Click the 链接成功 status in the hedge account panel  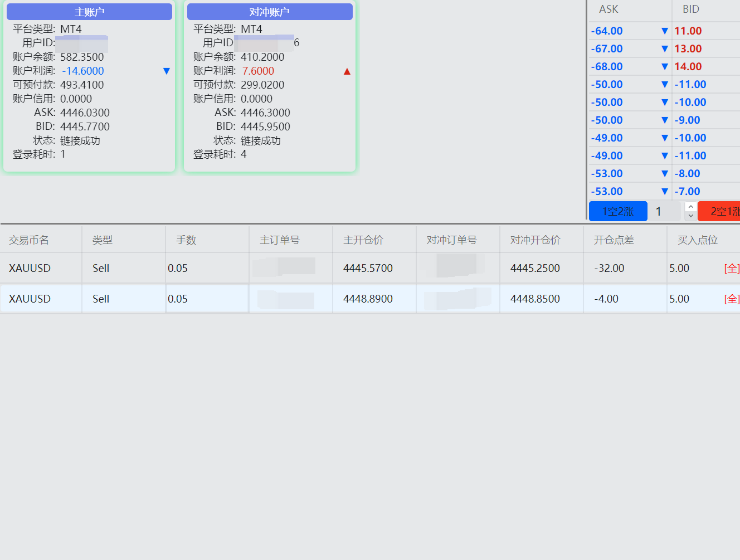(x=261, y=141)
